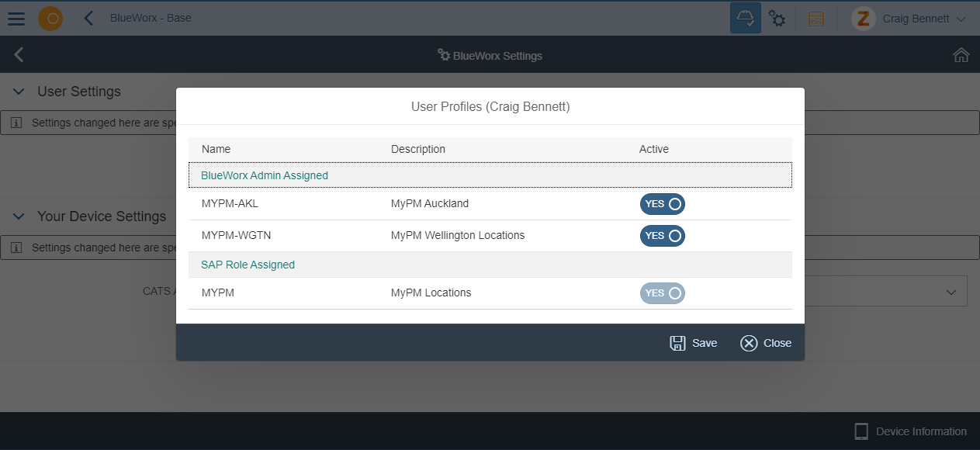Viewport: 980px width, 450px height.
Task: Go back using arrow beside BlueWorx - Base
Action: pyautogui.click(x=88, y=18)
